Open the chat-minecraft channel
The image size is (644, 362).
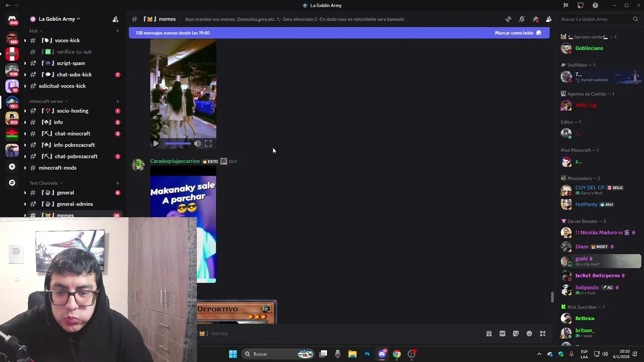[x=73, y=134]
